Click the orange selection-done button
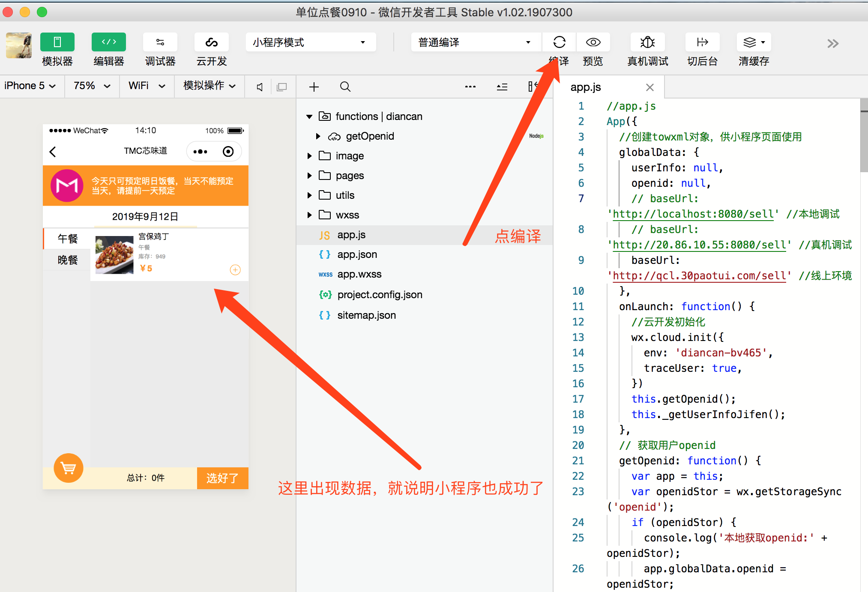Viewport: 868px width, 592px height. point(222,478)
